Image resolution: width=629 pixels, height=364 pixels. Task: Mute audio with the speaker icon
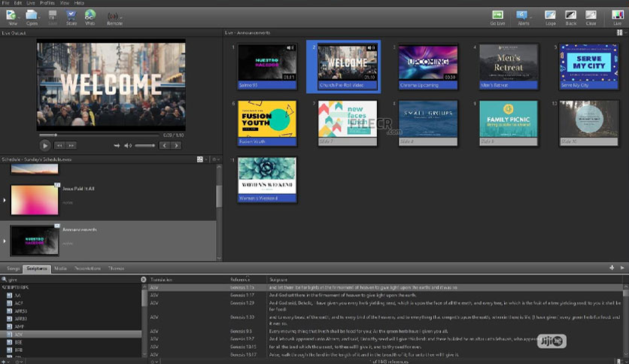coord(128,146)
